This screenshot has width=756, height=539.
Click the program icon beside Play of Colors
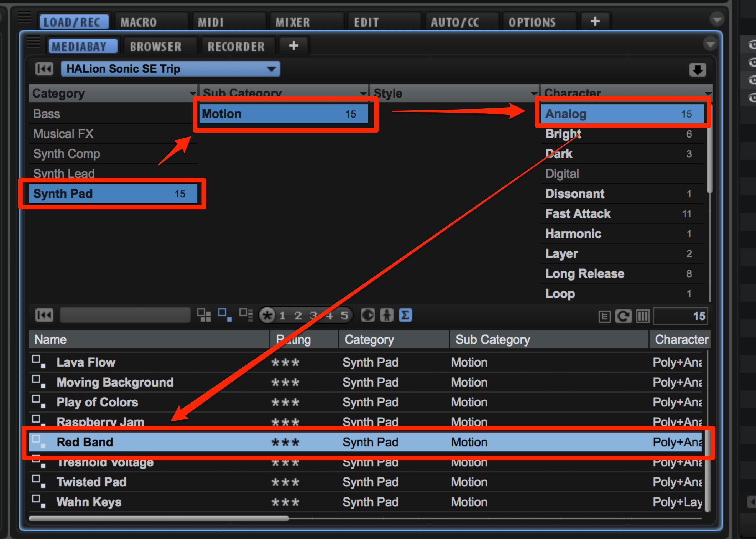tap(39, 401)
